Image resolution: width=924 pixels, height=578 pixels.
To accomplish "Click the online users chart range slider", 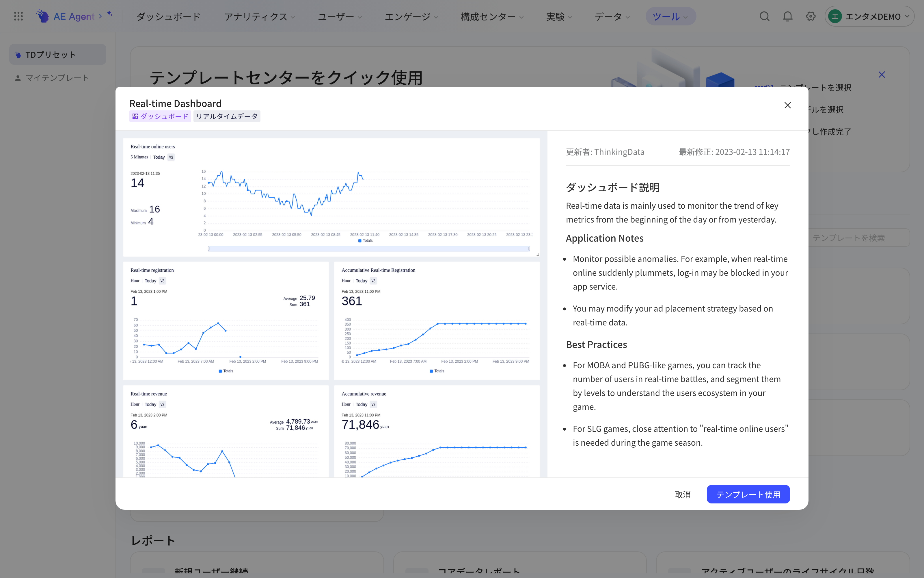I will [x=369, y=249].
